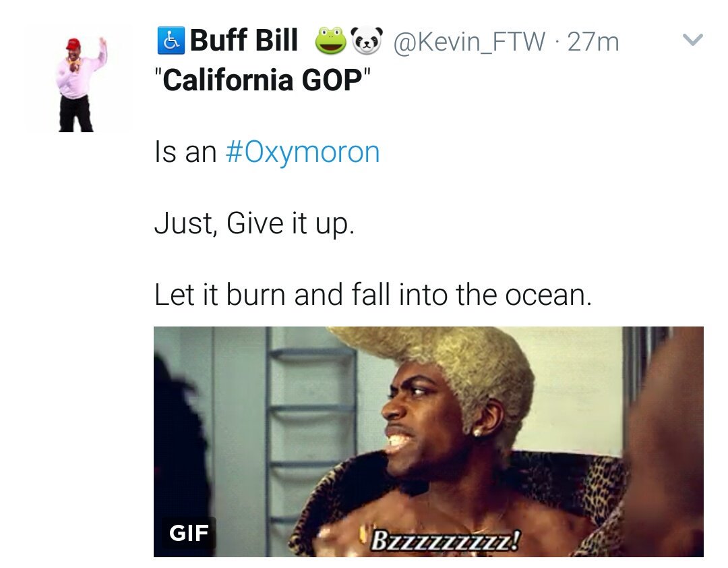This screenshot has width=728, height=568.
Task: Click the frog emoji in the display name
Action: [x=330, y=41]
